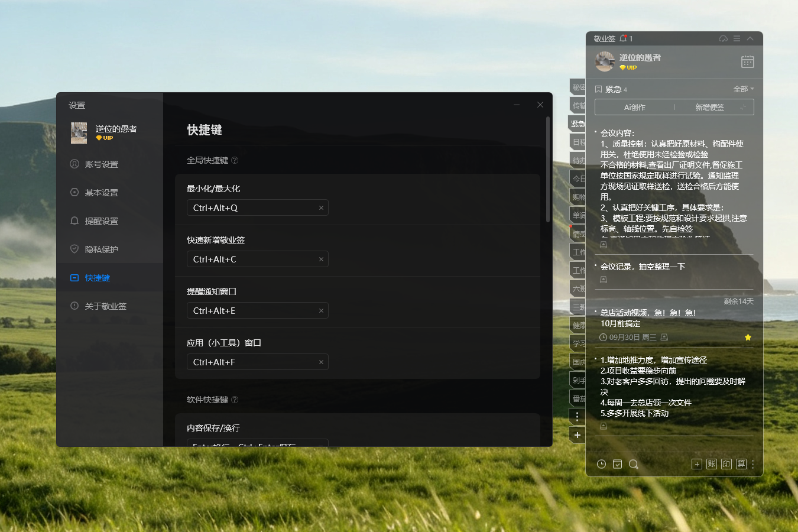Switch to the 六班 category tab
The image size is (798, 532).
(x=578, y=289)
